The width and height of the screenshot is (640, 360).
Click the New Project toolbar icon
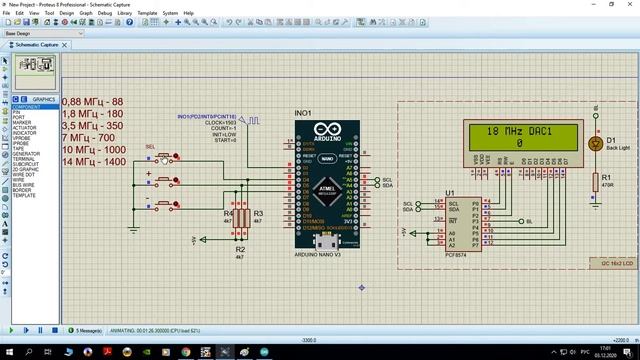8,22
